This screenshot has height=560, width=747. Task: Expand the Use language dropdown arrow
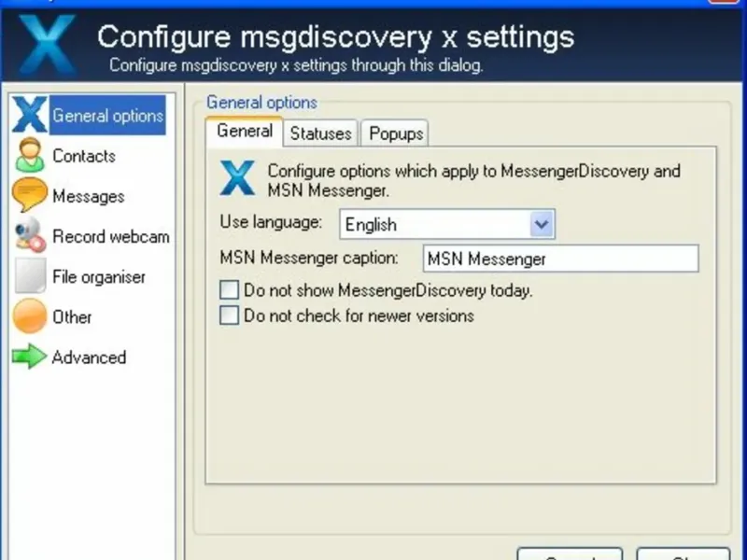542,224
